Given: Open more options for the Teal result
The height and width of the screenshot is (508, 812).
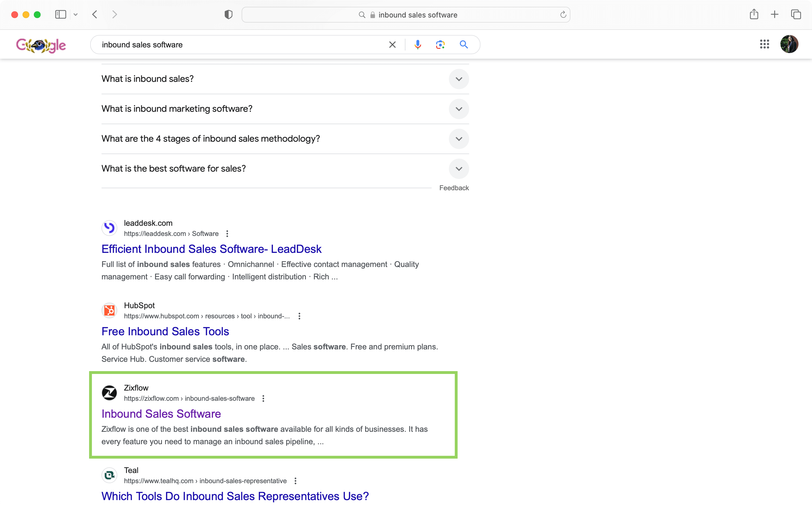Looking at the screenshot, I should tap(295, 481).
